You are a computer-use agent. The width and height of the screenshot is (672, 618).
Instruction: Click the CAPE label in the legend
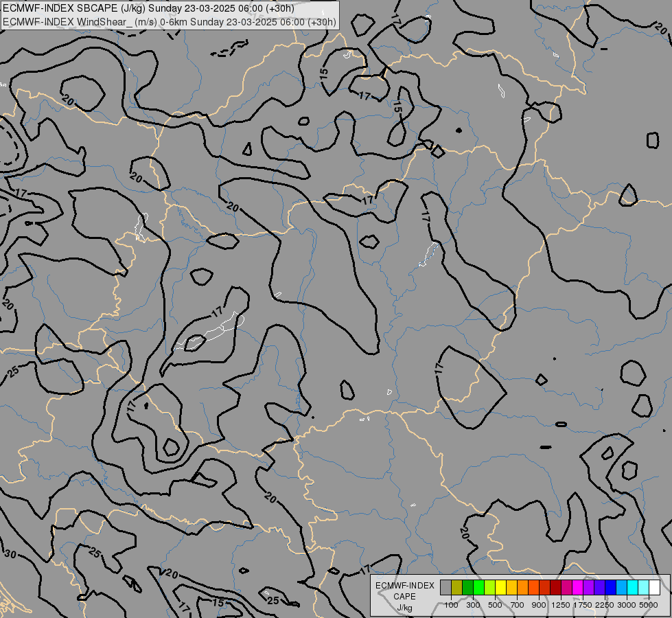tap(404, 597)
